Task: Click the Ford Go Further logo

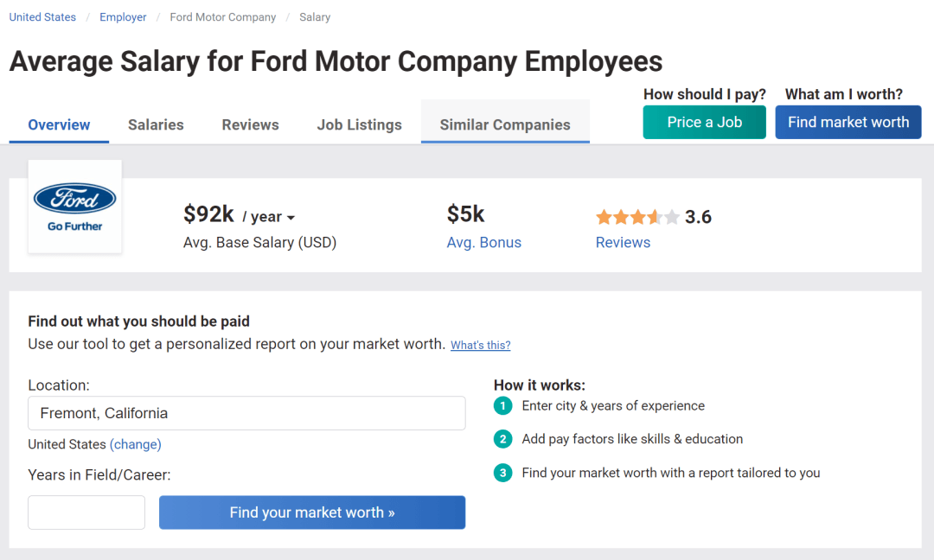Action: (x=75, y=207)
